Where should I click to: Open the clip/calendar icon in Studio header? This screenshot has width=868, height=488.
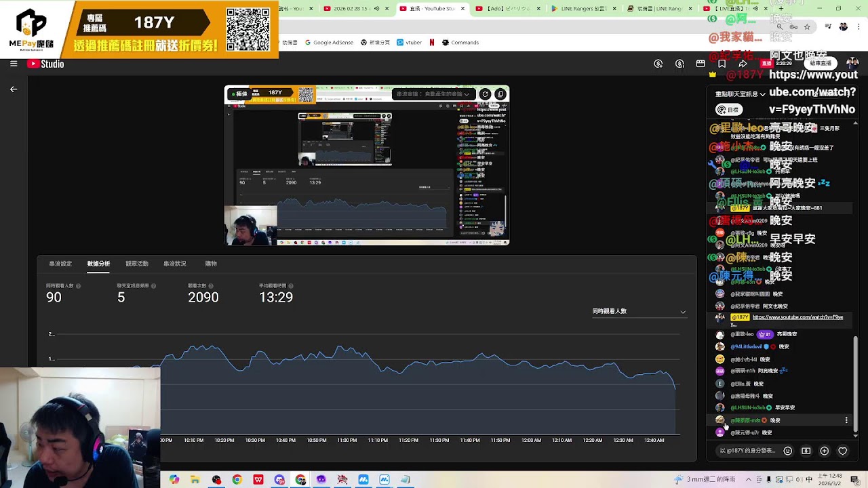tap(701, 64)
